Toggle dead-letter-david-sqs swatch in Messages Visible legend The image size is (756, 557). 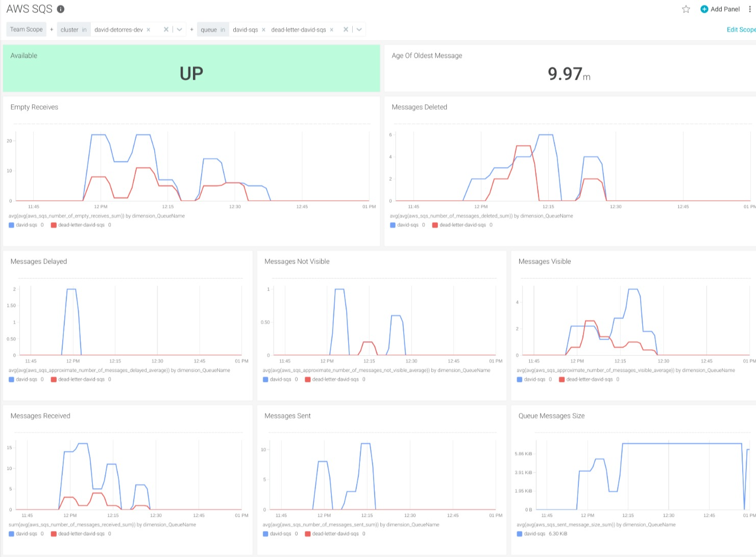click(562, 379)
